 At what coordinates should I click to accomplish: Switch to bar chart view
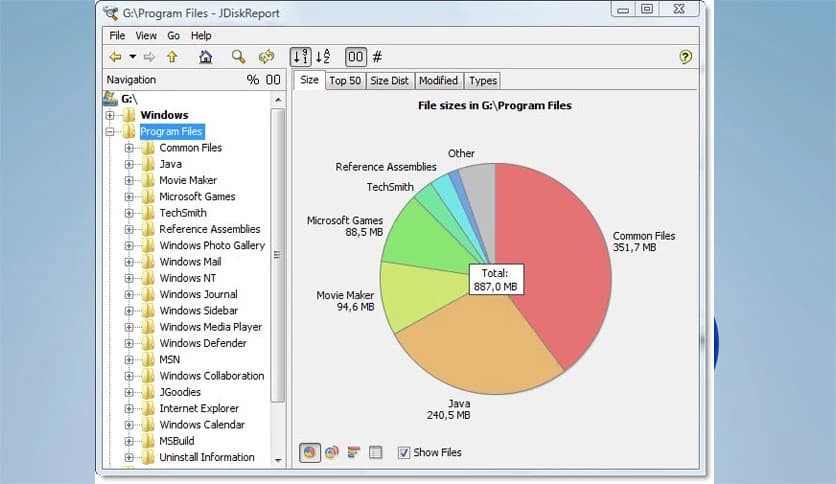pos(353,453)
